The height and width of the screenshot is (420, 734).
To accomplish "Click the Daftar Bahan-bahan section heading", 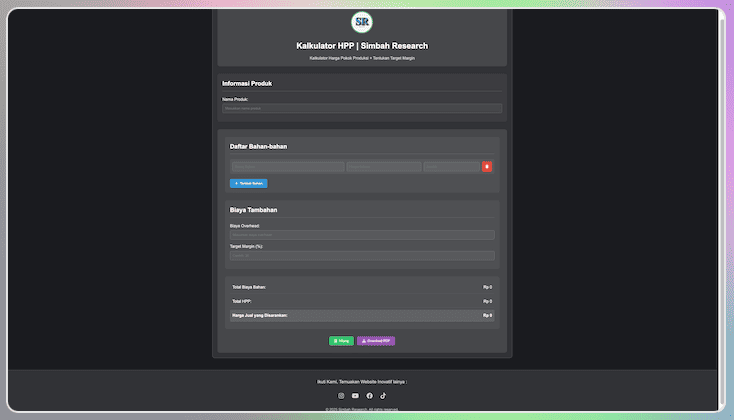I will pyautogui.click(x=258, y=147).
